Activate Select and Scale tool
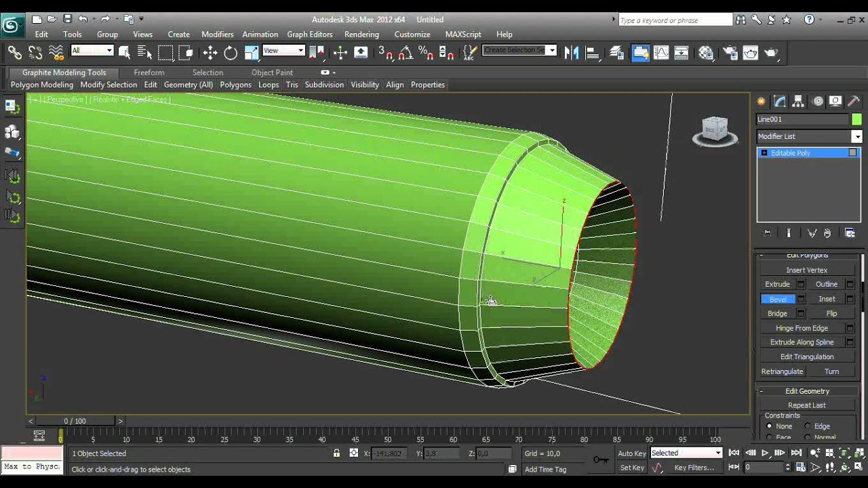Screen dimensions: 868x488 [252, 52]
